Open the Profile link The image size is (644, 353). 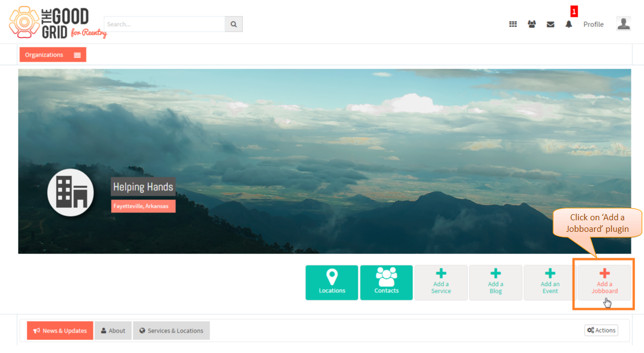(593, 24)
